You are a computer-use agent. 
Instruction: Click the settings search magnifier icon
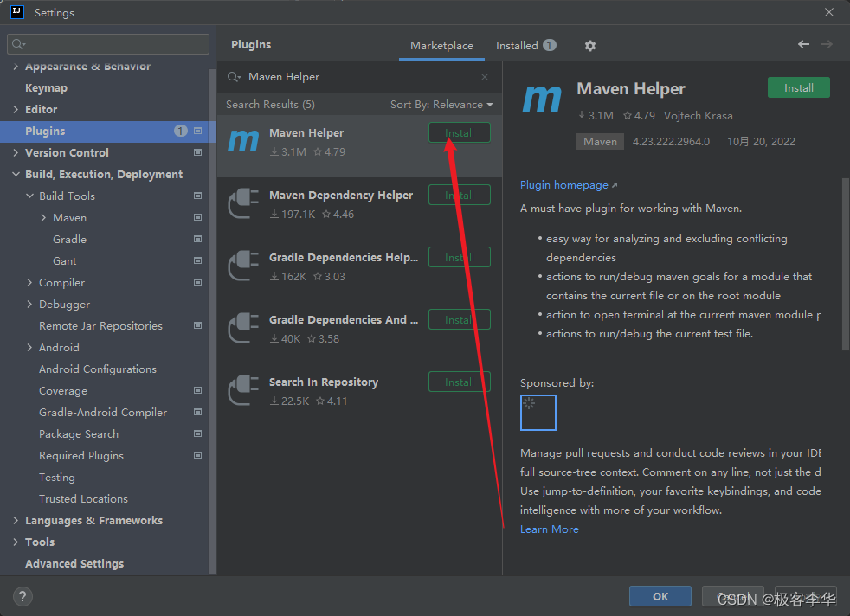point(18,44)
